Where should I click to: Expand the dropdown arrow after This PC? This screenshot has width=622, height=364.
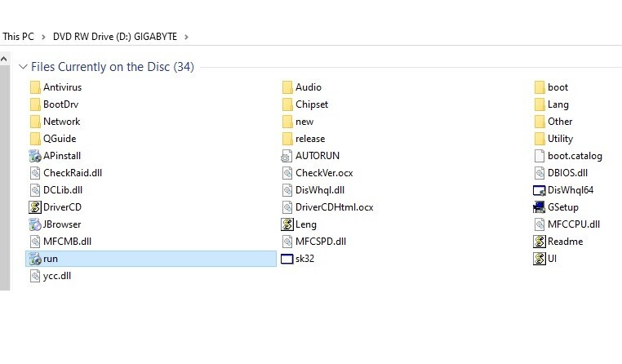pos(43,37)
